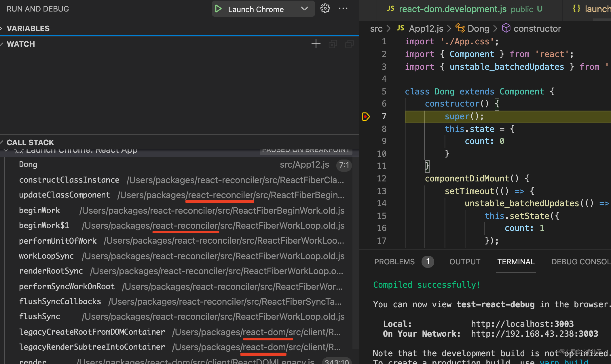611x364 pixels.
Task: Select the react-dom.development.js editor tab
Action: click(x=452, y=9)
